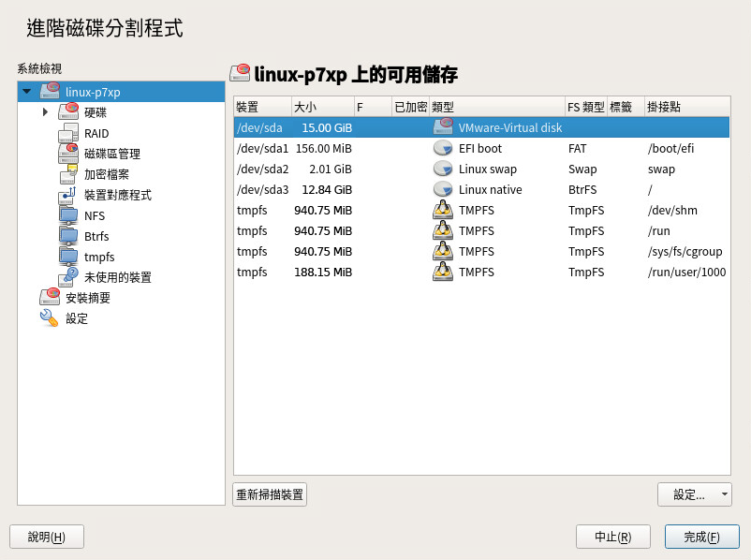Click the Linux native partition icon
Viewport: 751px width, 560px height.
click(x=443, y=189)
